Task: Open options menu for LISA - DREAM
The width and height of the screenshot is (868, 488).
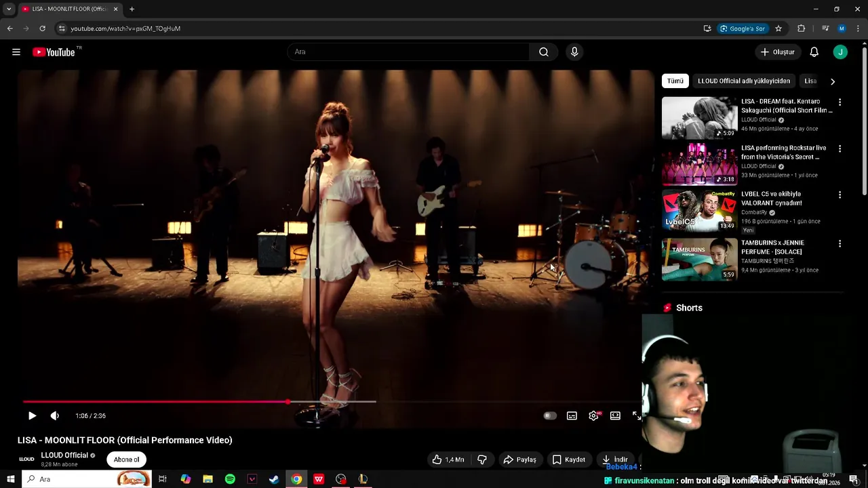Action: pyautogui.click(x=840, y=102)
